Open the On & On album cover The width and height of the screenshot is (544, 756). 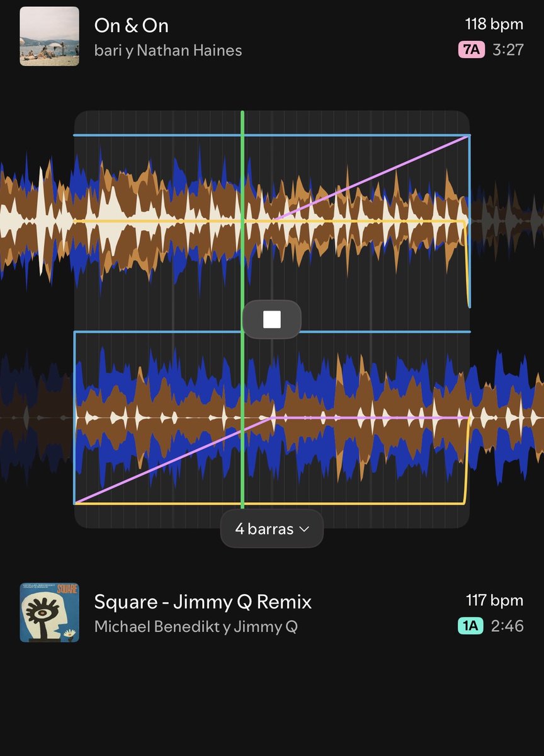tap(49, 36)
